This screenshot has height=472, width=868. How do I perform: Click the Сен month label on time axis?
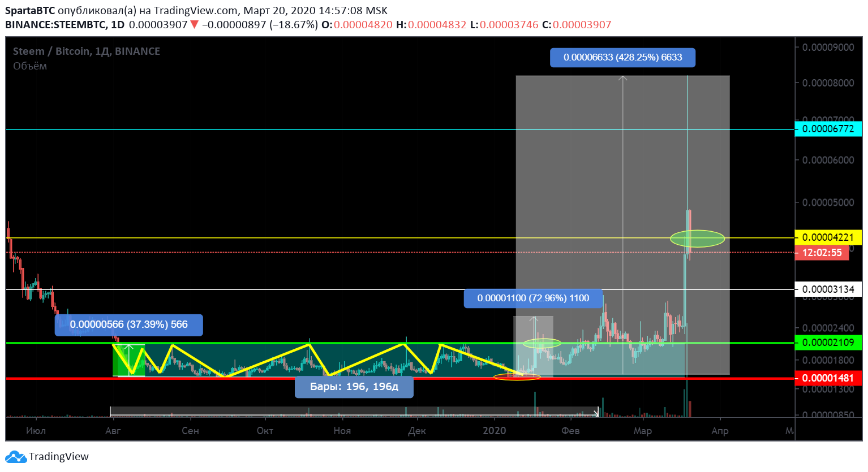pos(190,431)
